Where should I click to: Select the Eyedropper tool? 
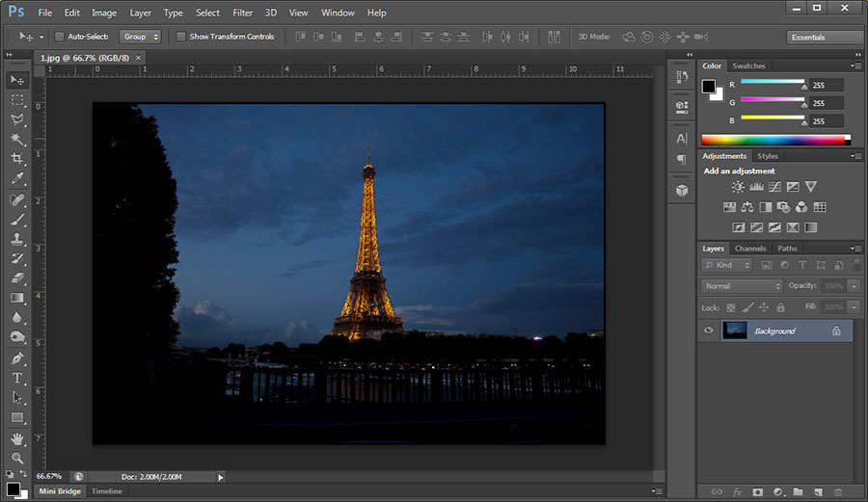pos(17,179)
